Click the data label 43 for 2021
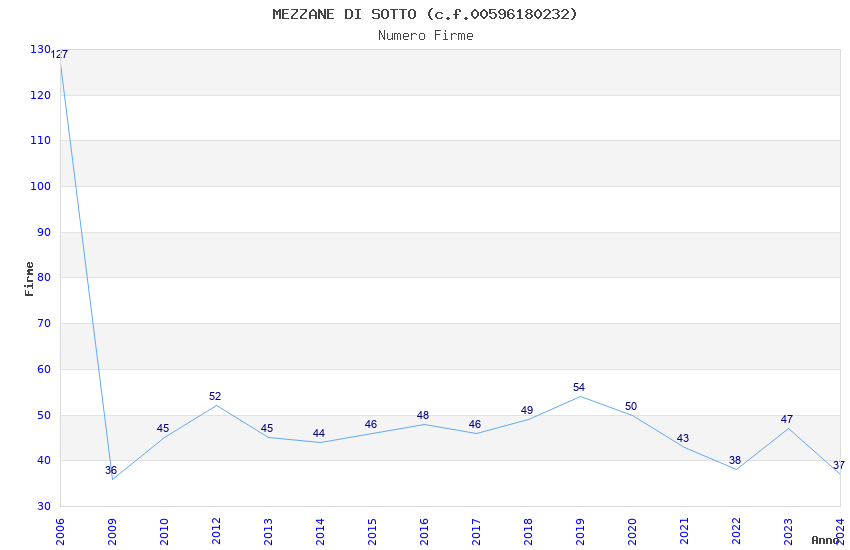850x550 pixels. tap(683, 438)
